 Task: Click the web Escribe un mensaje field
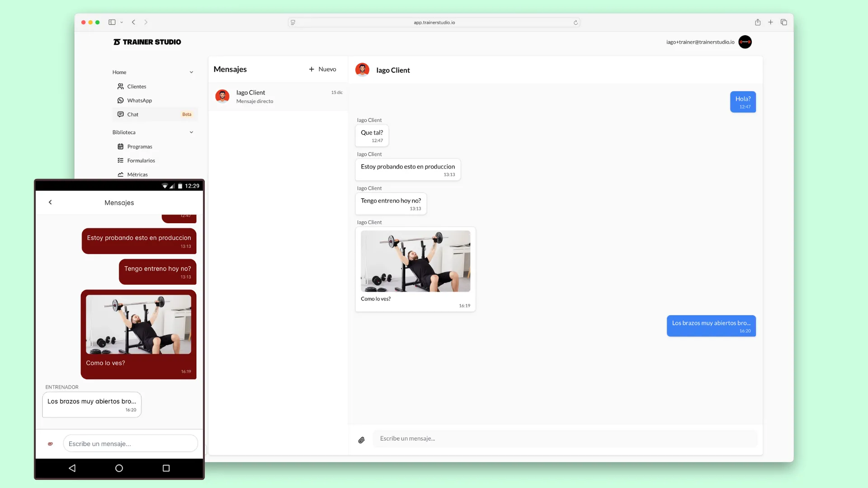(x=565, y=438)
